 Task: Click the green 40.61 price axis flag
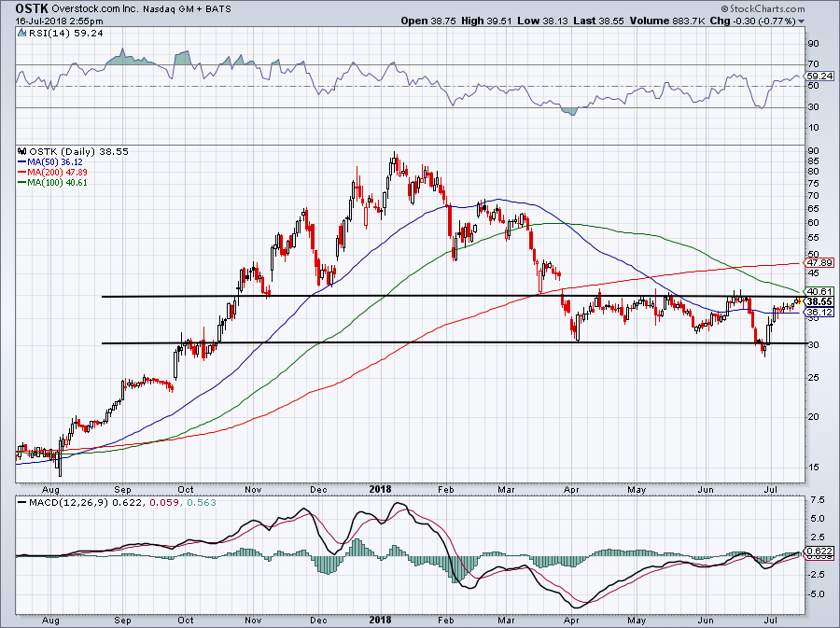pos(819,292)
